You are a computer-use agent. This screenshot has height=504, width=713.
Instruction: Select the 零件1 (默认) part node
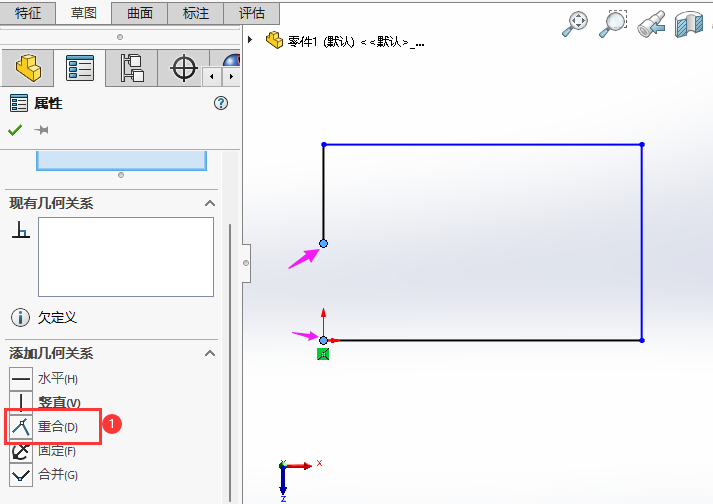coord(346,41)
